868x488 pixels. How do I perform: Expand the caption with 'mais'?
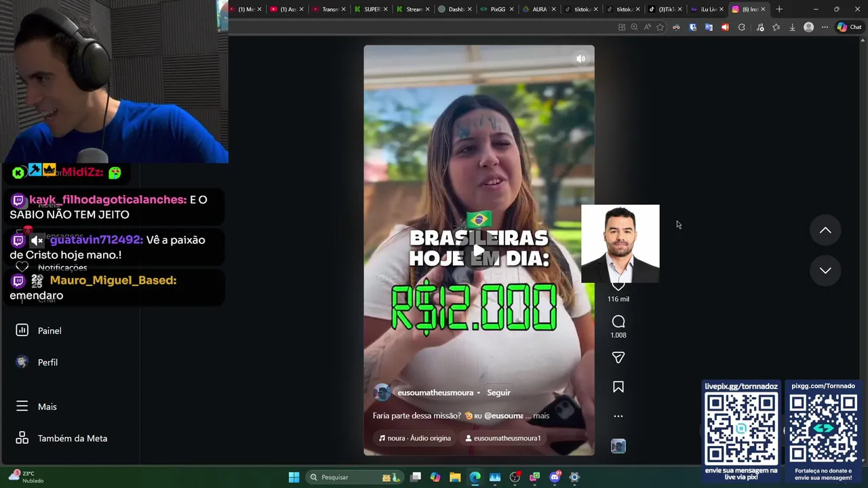pos(541,415)
